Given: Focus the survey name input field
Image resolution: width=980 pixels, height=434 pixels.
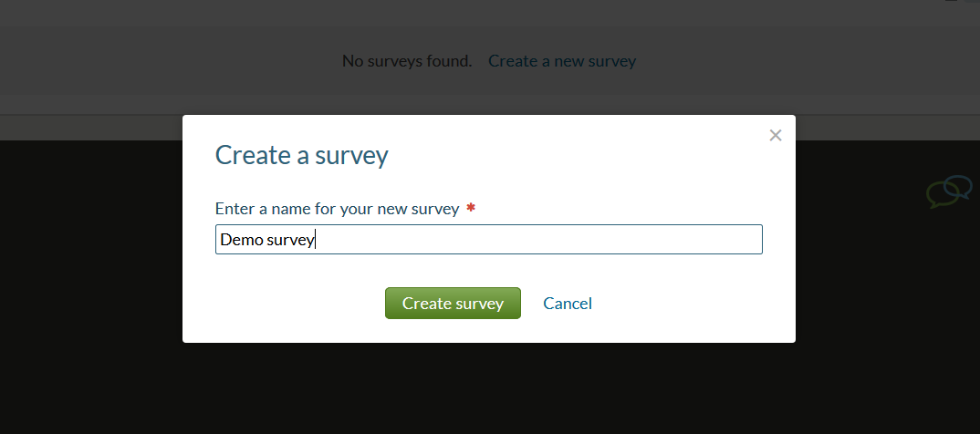Looking at the screenshot, I should coord(489,239).
